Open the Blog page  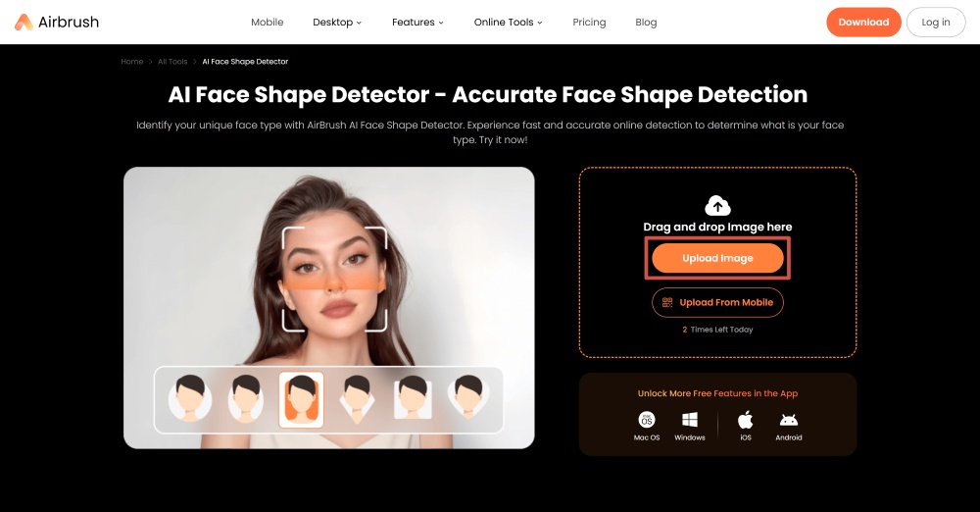[x=646, y=22]
